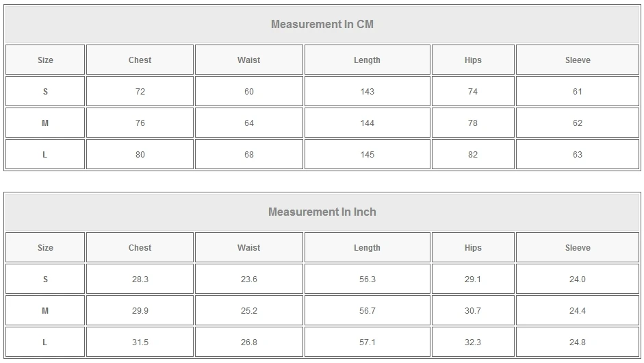
Task: Select the Hips header in the CM table
Action: click(473, 60)
